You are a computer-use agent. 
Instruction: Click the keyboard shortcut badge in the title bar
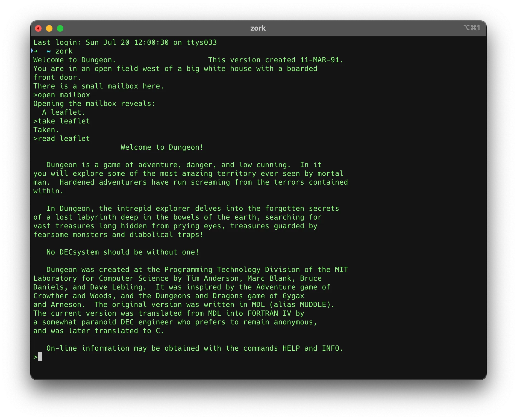point(472,28)
